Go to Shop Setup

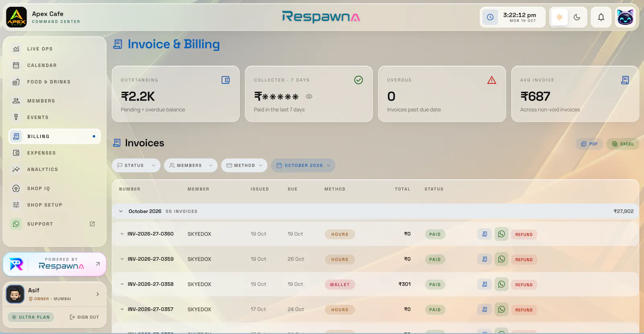[x=55, y=205]
